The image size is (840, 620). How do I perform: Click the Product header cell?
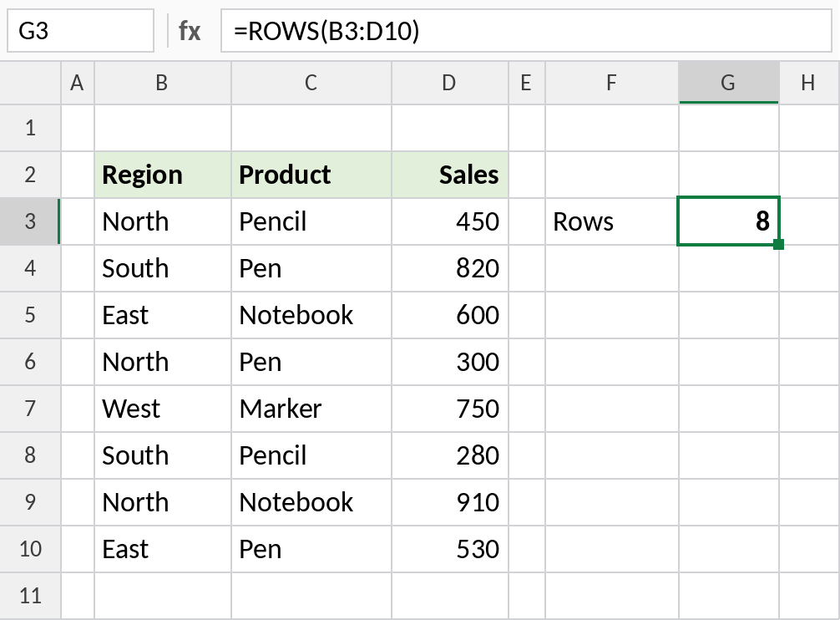click(x=311, y=175)
